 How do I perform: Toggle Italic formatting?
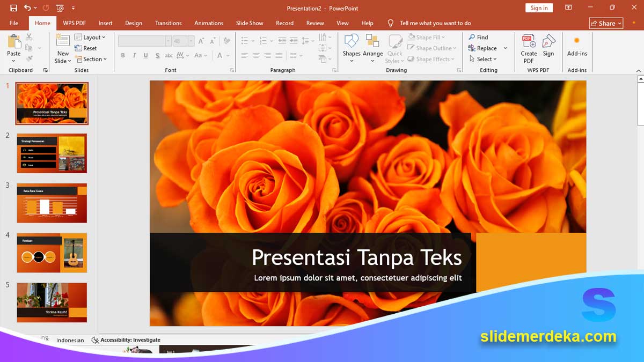pyautogui.click(x=134, y=55)
